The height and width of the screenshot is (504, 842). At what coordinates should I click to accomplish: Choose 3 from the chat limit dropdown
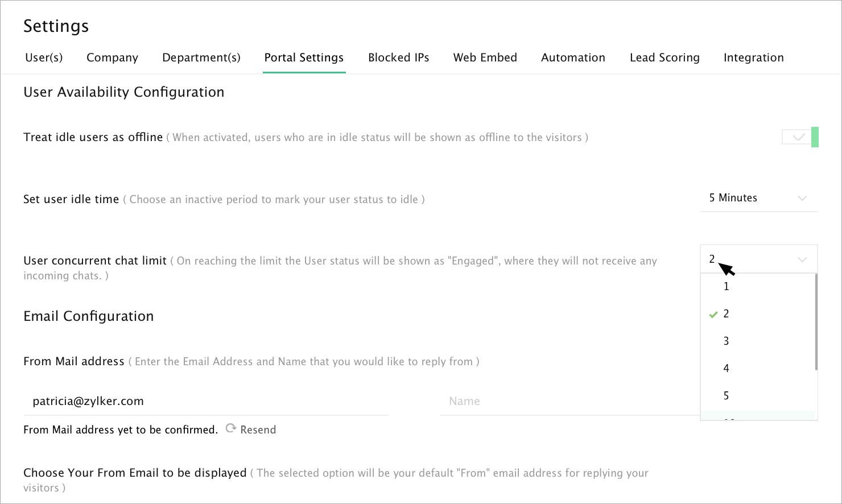pyautogui.click(x=726, y=341)
